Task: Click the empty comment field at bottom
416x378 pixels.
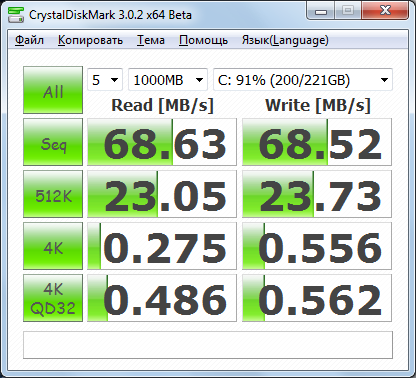Action: pos(208,345)
